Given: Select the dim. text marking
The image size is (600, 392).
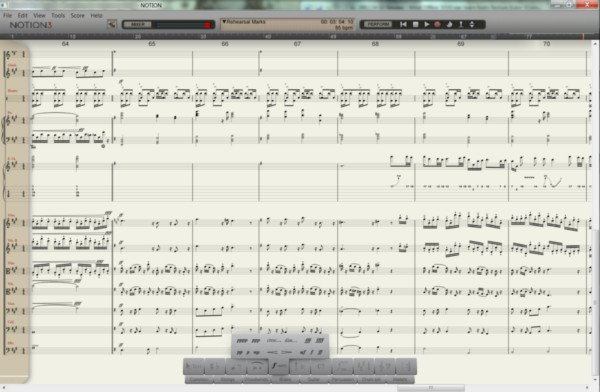Looking at the screenshot, I should tap(291, 340).
